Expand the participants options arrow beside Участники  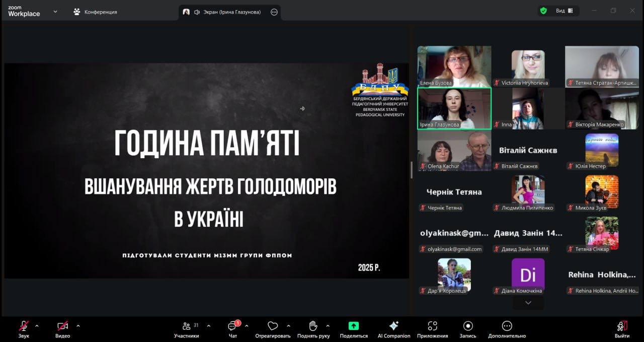pyautogui.click(x=209, y=325)
